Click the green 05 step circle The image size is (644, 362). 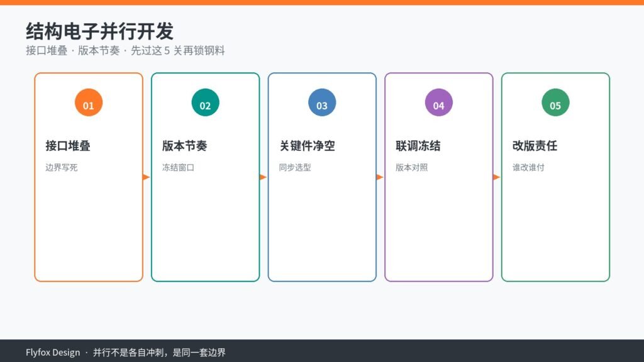tap(555, 102)
